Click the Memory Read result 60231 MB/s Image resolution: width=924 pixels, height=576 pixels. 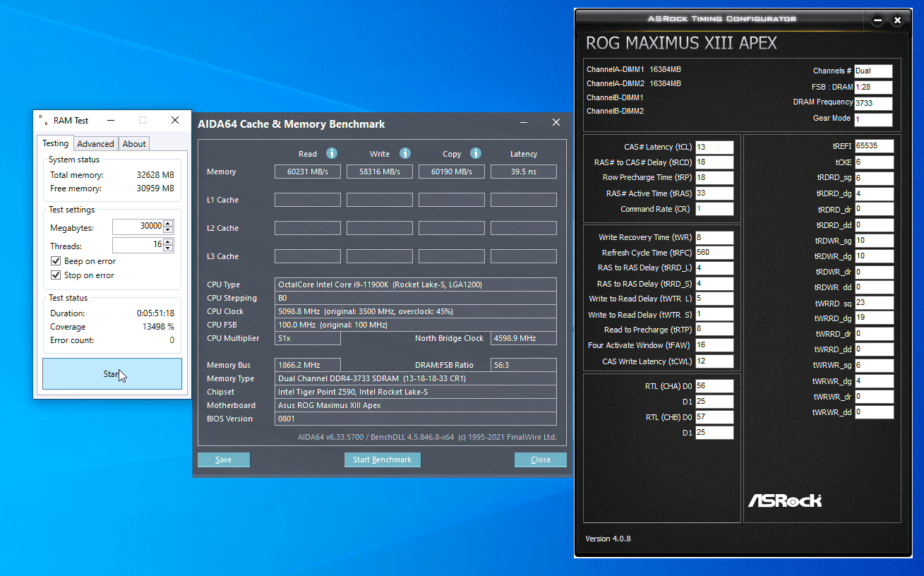(308, 172)
